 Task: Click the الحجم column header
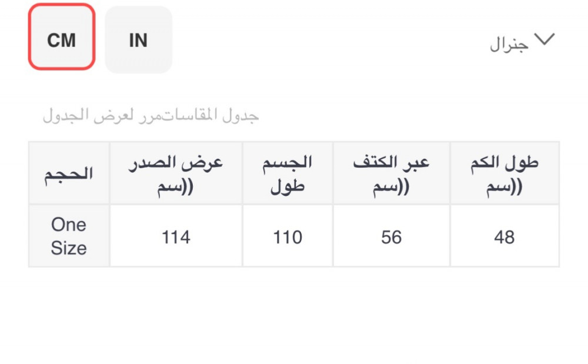[69, 173]
